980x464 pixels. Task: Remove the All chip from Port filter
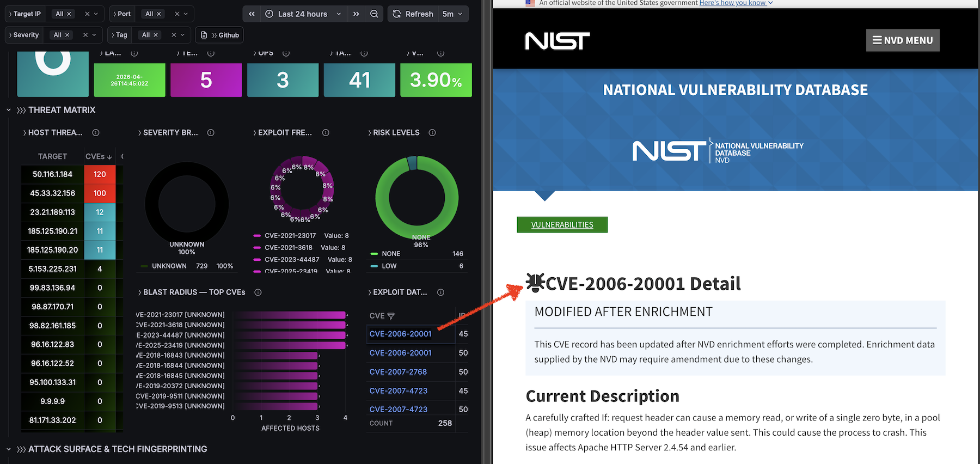159,14
